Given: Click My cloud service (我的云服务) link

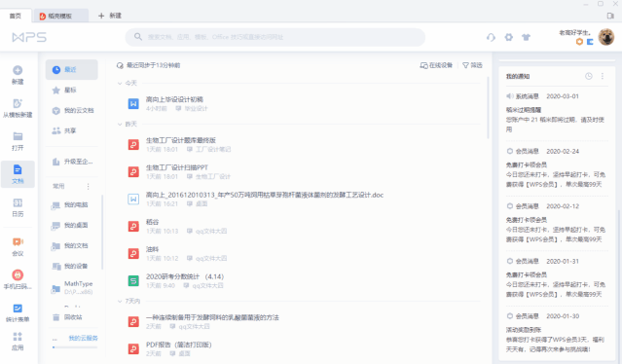Looking at the screenshot, I should tap(83, 338).
